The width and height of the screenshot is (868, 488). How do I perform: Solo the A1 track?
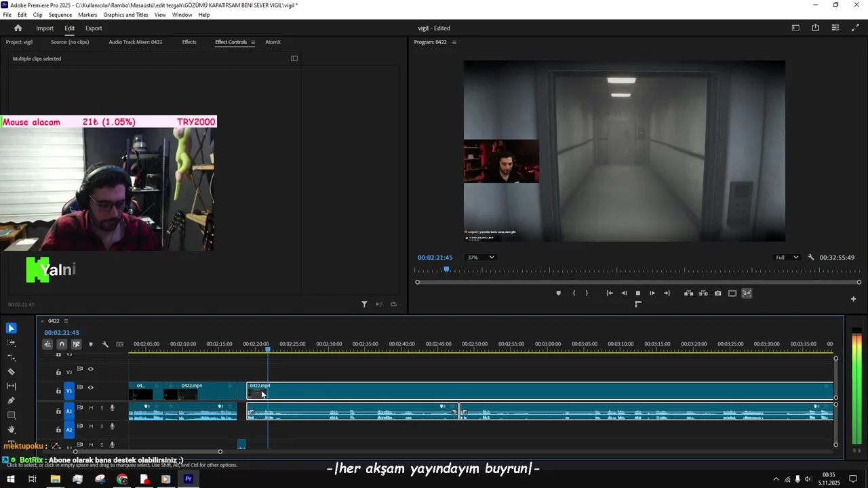[102, 408]
